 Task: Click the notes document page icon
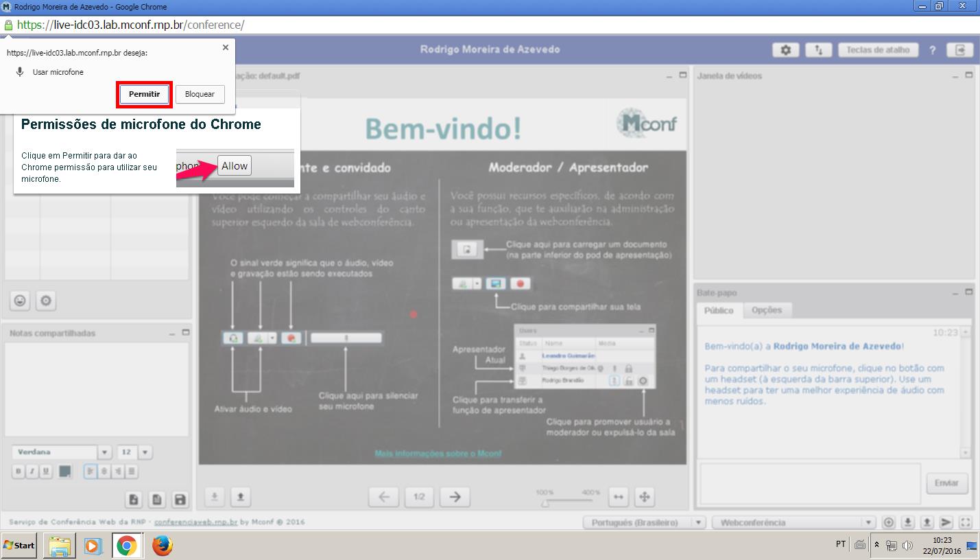pos(157,500)
